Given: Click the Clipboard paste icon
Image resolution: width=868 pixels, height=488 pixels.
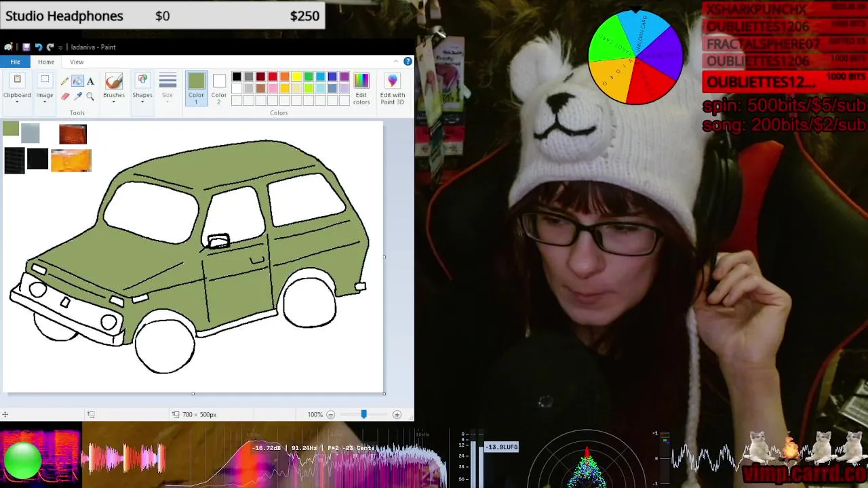Looking at the screenshot, I should pos(17,80).
